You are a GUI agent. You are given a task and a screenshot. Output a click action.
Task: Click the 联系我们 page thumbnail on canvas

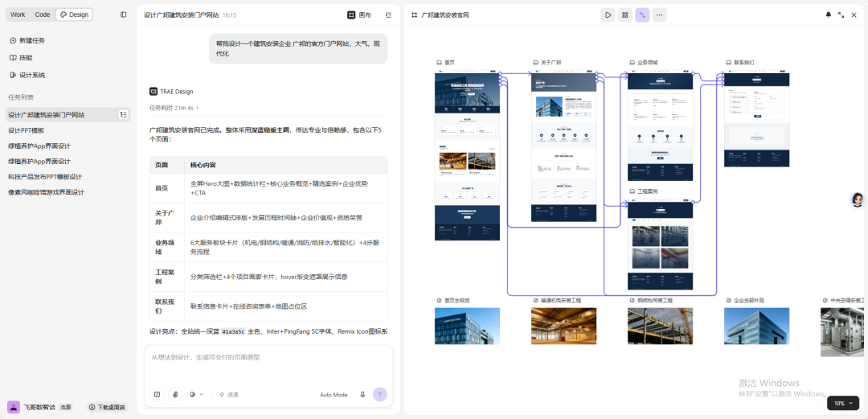point(757,118)
